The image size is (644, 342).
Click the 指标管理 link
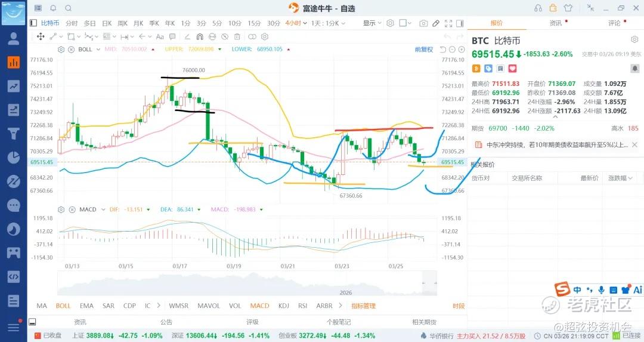(363, 306)
